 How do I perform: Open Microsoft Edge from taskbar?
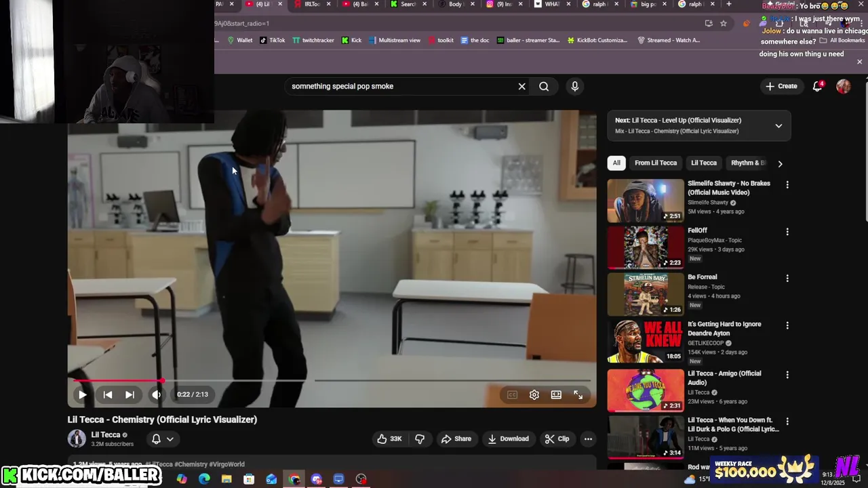pyautogui.click(x=204, y=479)
